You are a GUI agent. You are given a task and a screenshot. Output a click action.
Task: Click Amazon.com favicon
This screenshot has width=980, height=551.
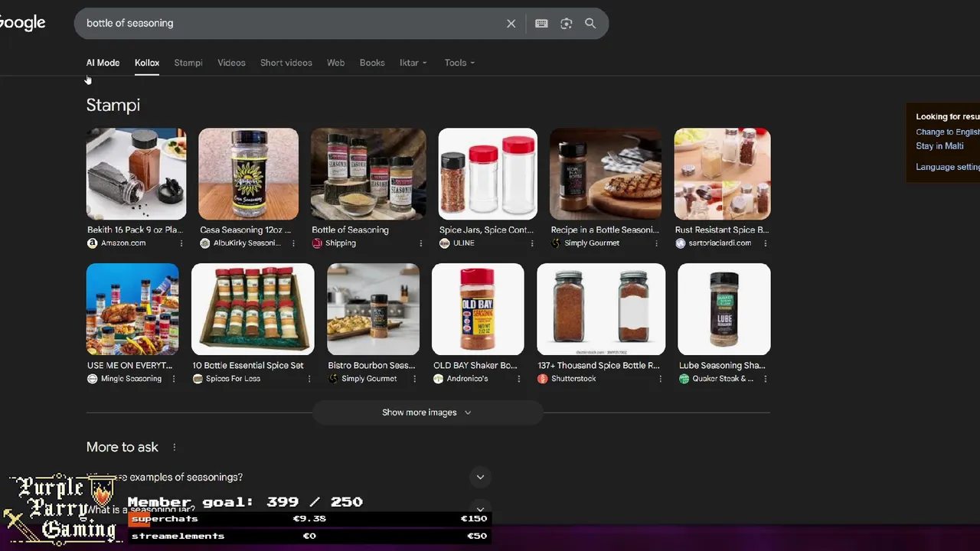point(92,243)
